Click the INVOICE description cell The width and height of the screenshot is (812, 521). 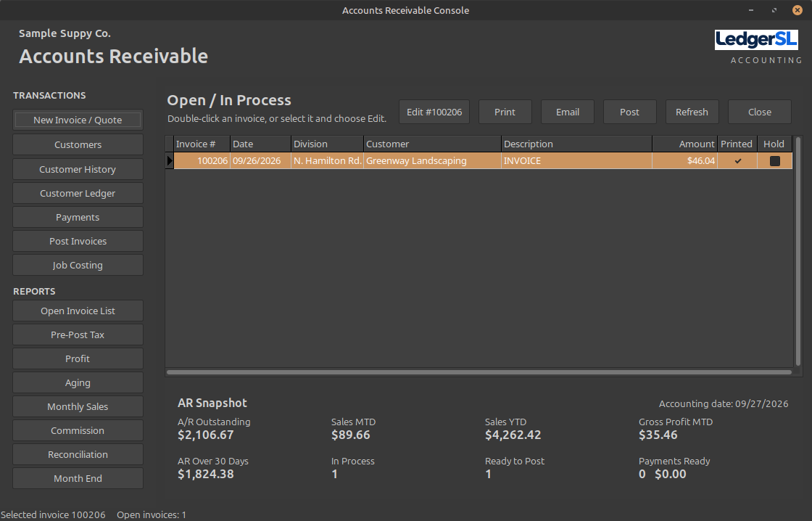pos(577,160)
